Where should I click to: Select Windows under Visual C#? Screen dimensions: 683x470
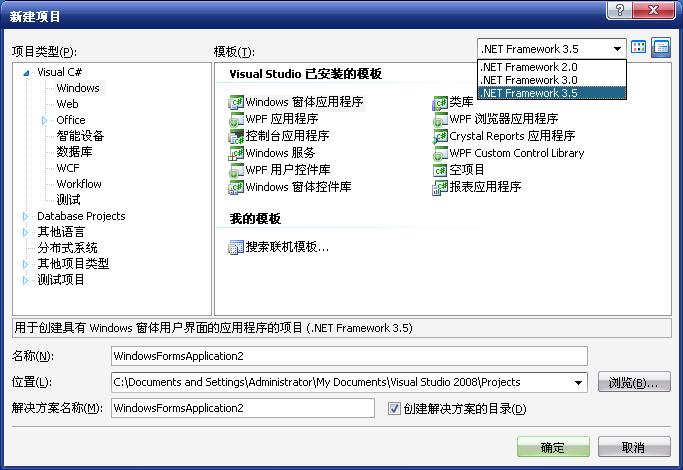(78, 88)
